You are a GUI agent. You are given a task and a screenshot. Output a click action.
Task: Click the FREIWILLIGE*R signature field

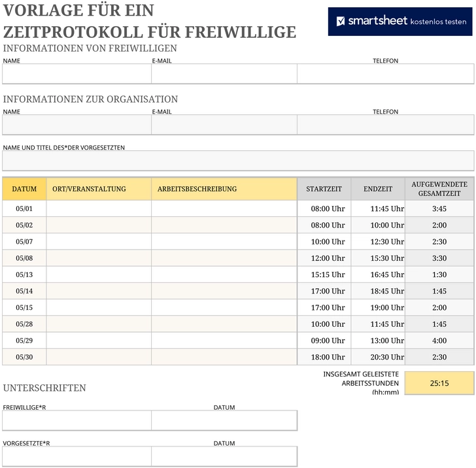click(76, 420)
